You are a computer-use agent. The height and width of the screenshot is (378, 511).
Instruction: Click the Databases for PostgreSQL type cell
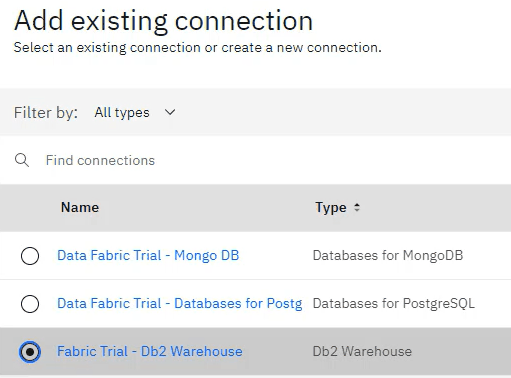[394, 304]
